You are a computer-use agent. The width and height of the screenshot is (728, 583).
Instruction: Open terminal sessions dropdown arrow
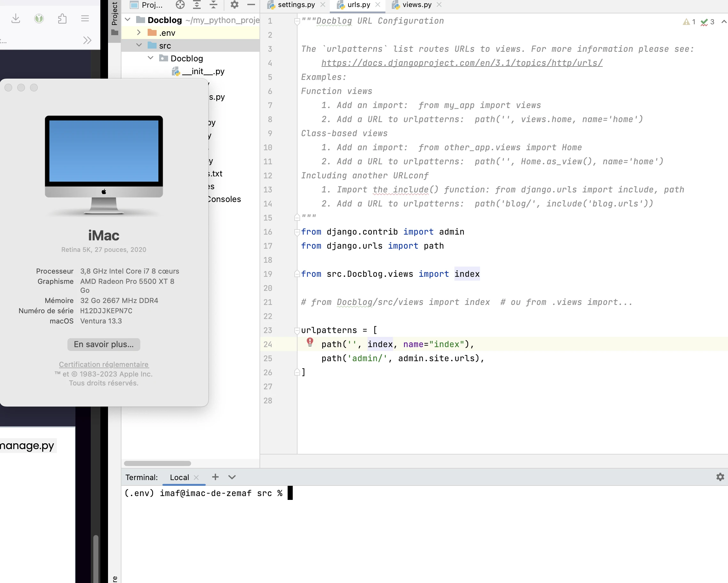tap(232, 477)
